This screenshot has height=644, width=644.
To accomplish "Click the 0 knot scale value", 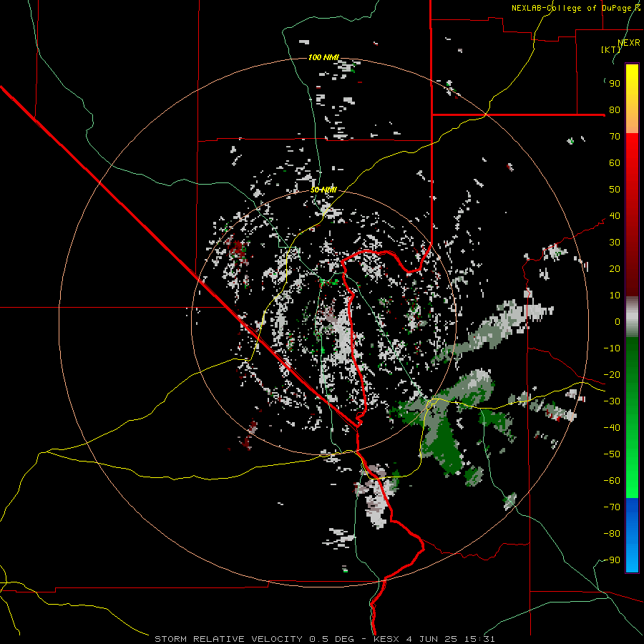I will pyautogui.click(x=618, y=321).
